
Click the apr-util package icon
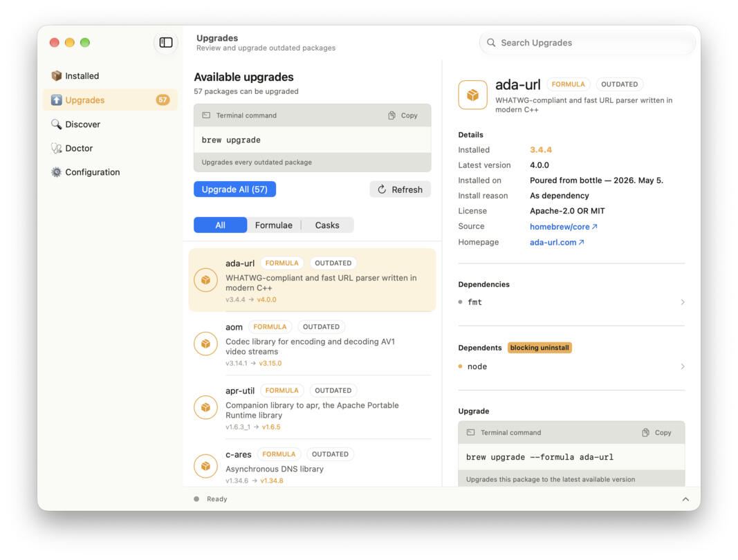[205, 407]
